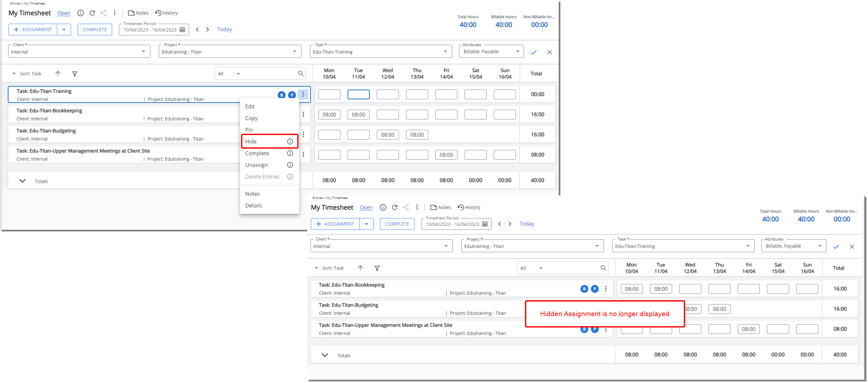The height and width of the screenshot is (383, 868).
Task: Click info icon in bottom timesheet header
Action: click(x=383, y=207)
